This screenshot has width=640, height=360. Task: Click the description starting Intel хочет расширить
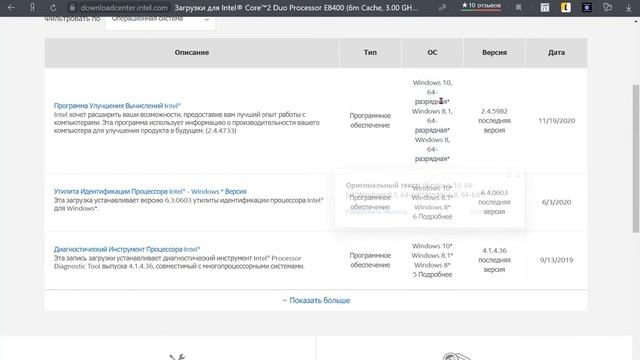click(187, 122)
